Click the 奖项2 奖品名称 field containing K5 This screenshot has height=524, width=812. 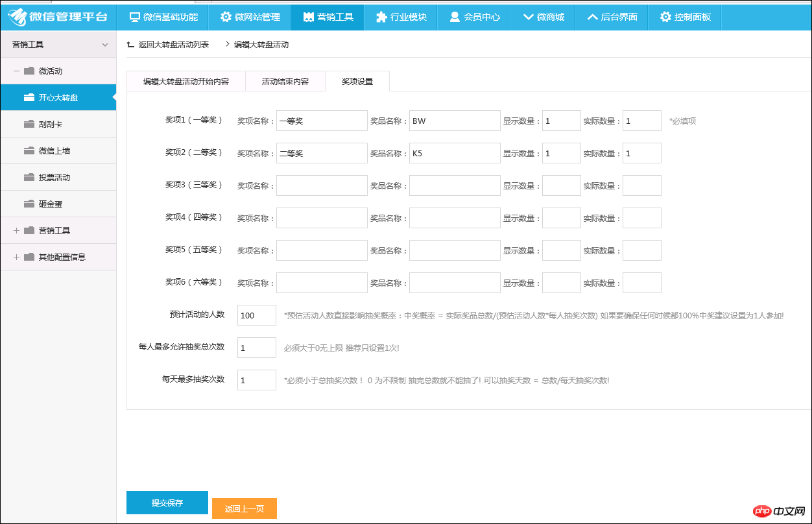(x=455, y=153)
